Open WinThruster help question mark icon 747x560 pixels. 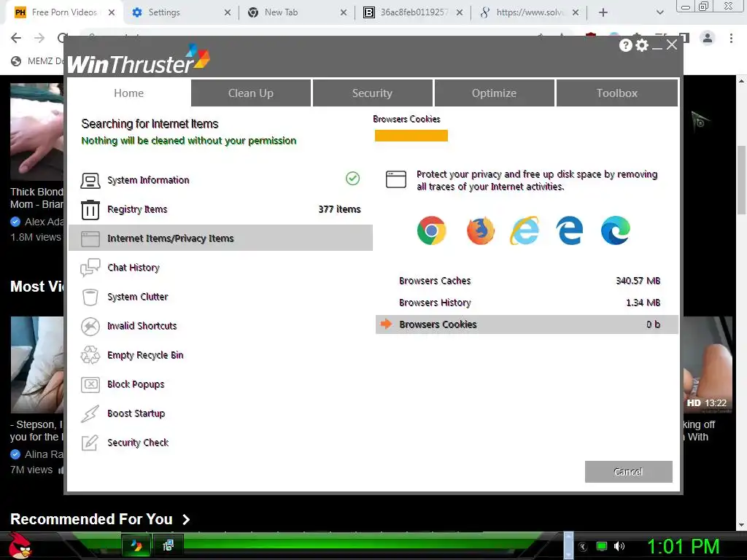pos(625,45)
